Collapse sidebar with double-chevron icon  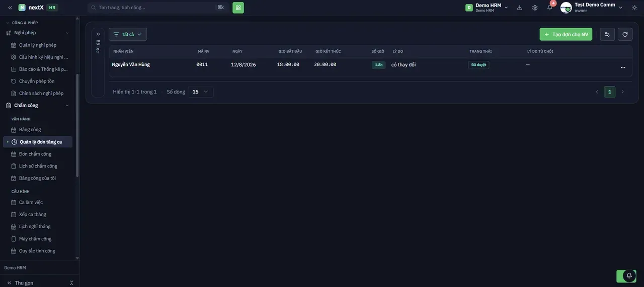10,8
